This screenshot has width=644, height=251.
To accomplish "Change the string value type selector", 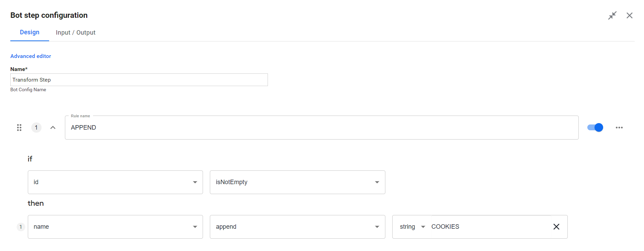I will pos(412,227).
